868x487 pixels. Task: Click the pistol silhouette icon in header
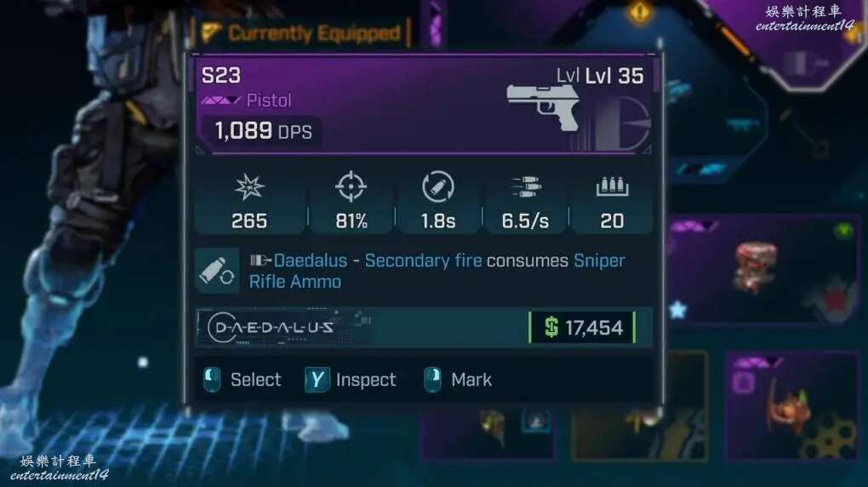[543, 107]
